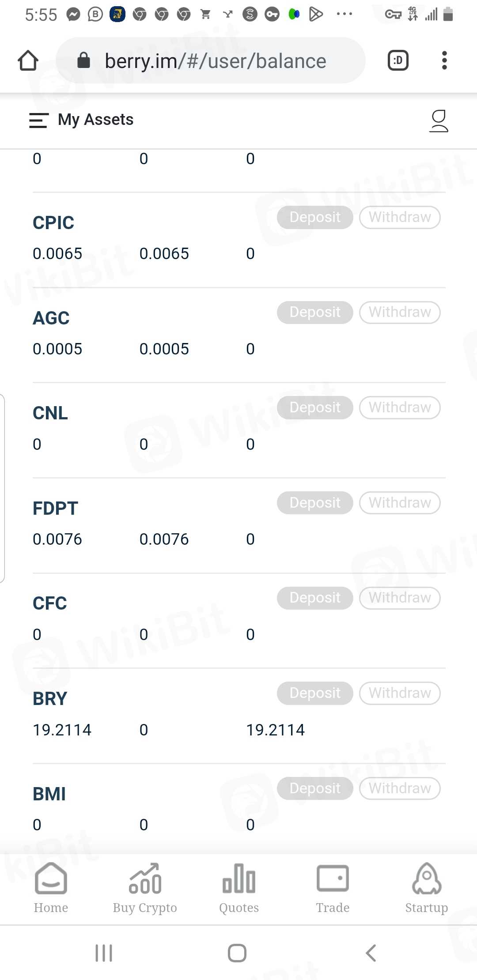Open the user profile icon
Viewport: 477px width, 980px height.
point(439,121)
